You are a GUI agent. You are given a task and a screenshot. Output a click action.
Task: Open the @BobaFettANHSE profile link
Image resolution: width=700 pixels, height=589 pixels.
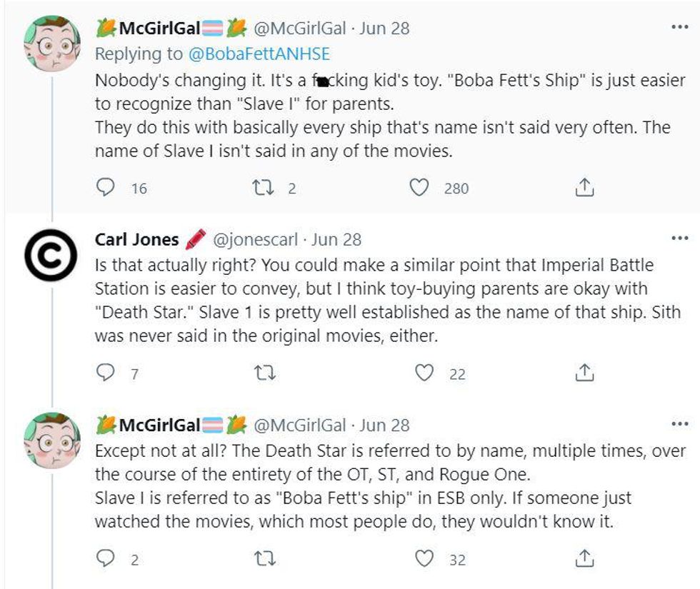259,53
